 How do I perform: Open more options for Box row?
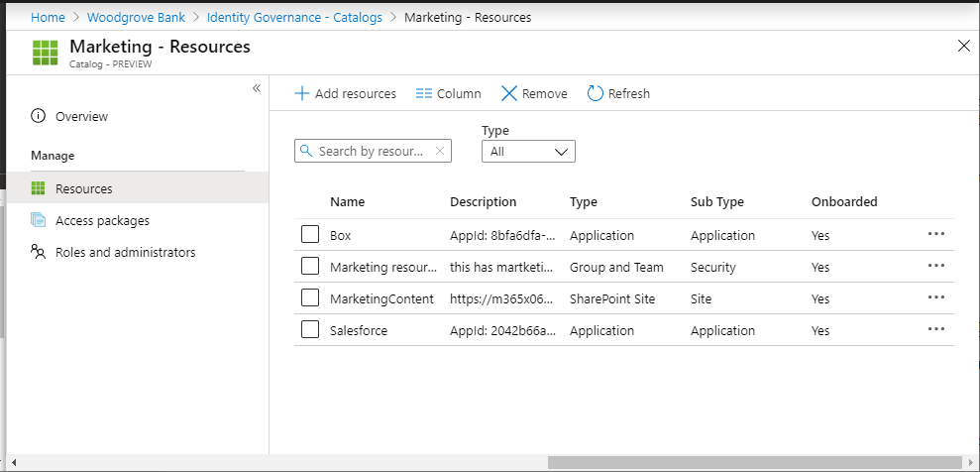(x=935, y=235)
